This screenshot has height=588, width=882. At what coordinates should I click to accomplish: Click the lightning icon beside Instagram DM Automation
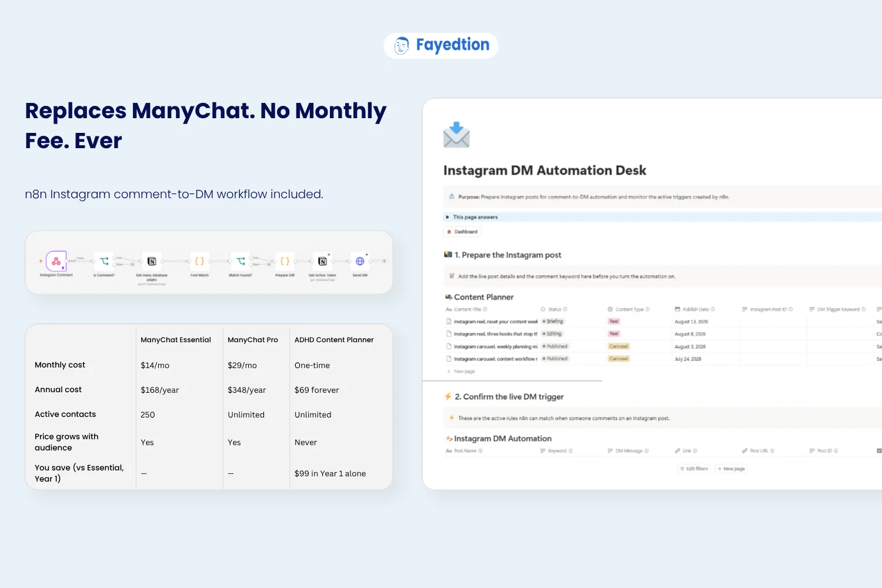[x=449, y=439]
